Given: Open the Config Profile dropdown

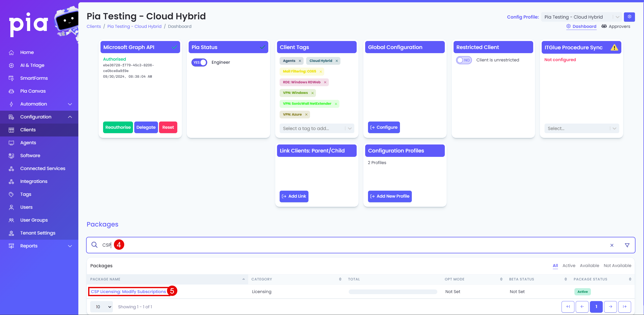Looking at the screenshot, I should click(x=581, y=17).
